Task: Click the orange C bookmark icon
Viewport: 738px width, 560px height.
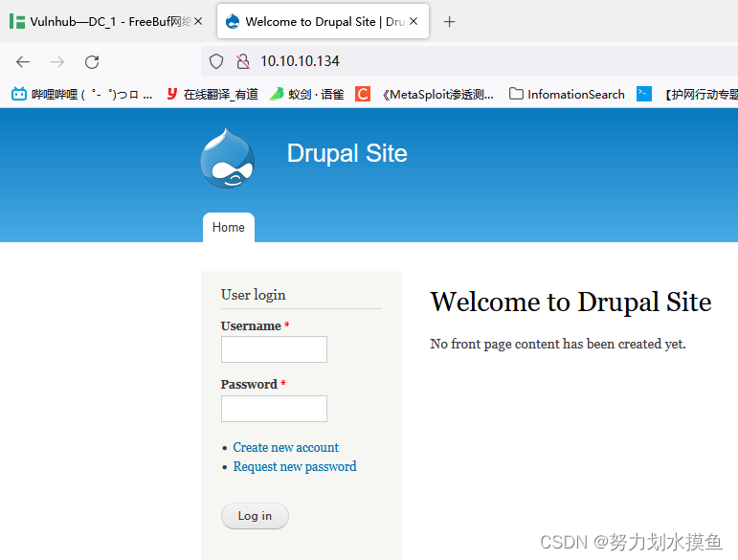Action: pyautogui.click(x=363, y=94)
